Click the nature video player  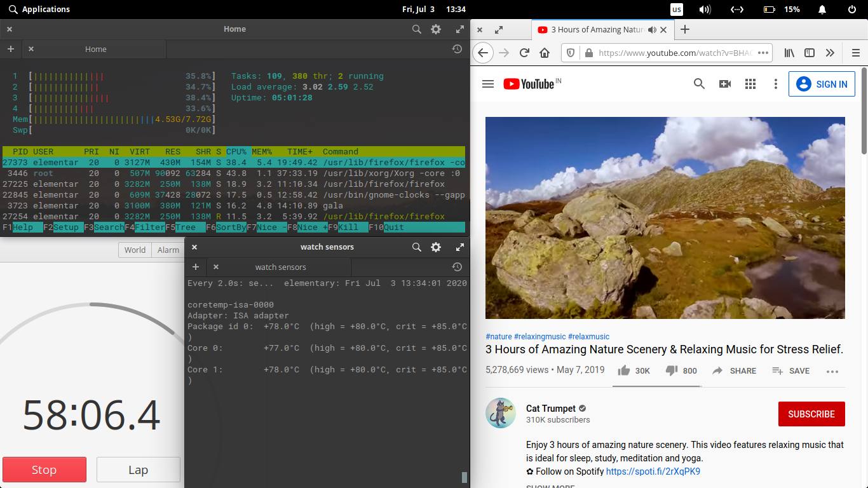pos(665,218)
